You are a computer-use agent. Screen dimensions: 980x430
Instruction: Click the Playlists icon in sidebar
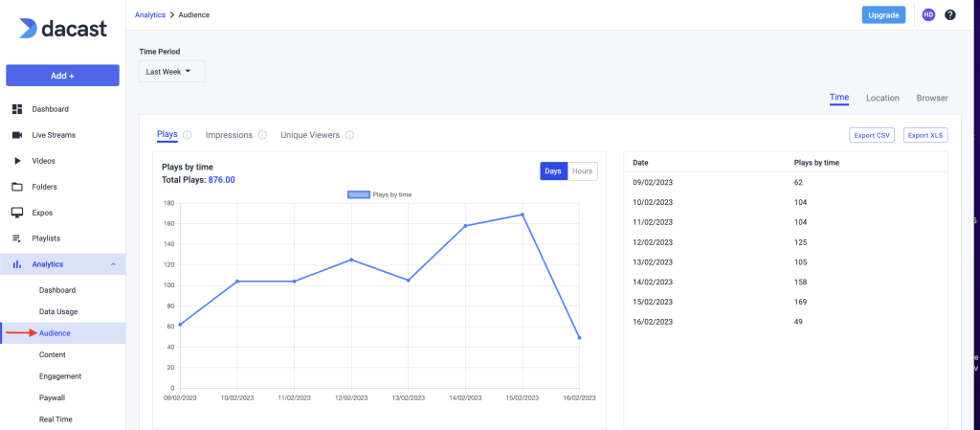coord(17,238)
